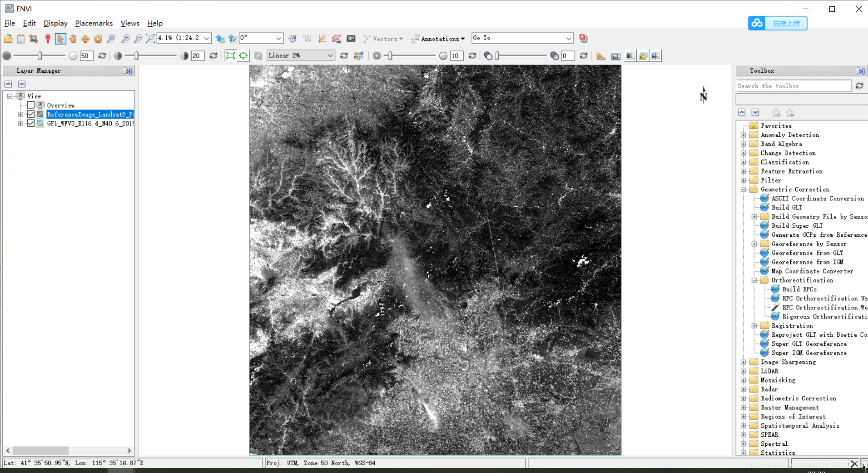Open a file with the folder icon
The image size is (868, 473).
coord(8,39)
